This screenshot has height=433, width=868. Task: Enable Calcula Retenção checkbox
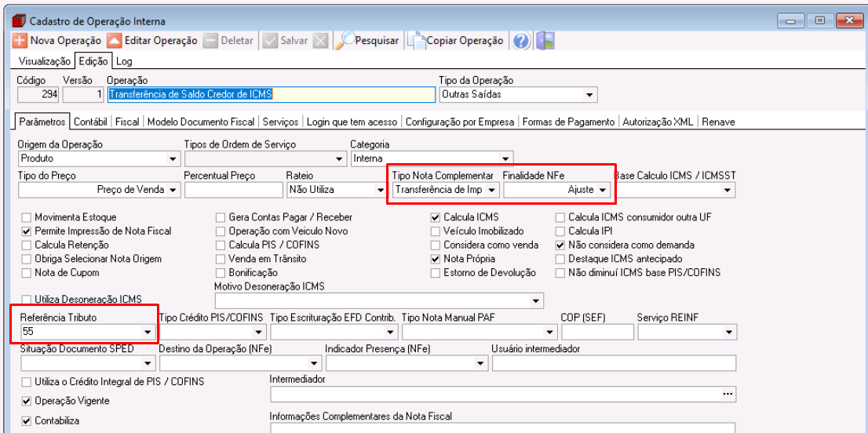26,245
